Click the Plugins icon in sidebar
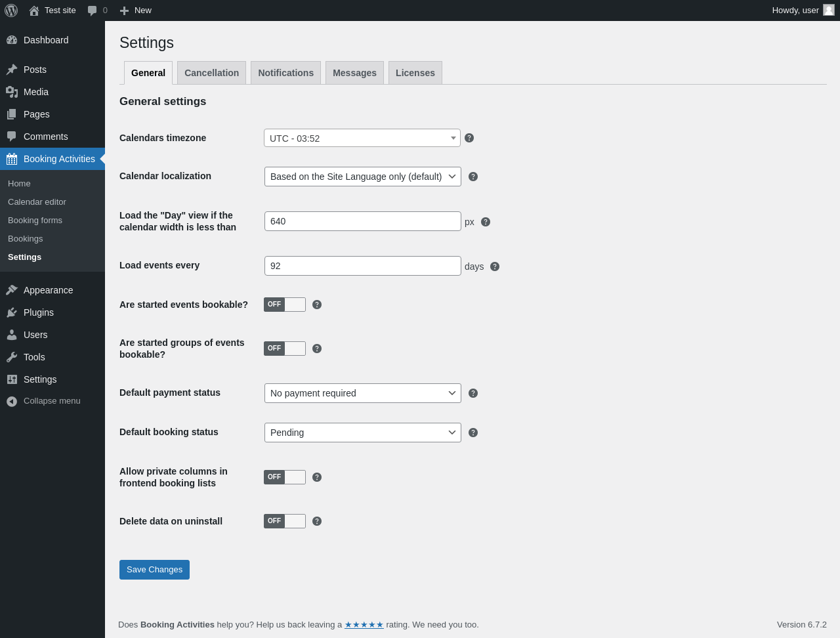The height and width of the screenshot is (638, 840). 12,312
